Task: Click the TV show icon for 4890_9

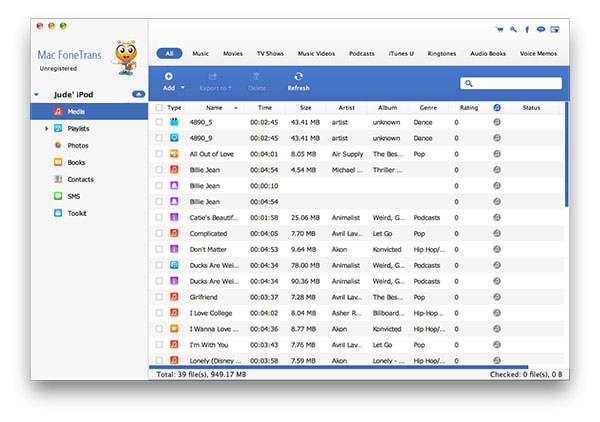Action: tap(174, 138)
